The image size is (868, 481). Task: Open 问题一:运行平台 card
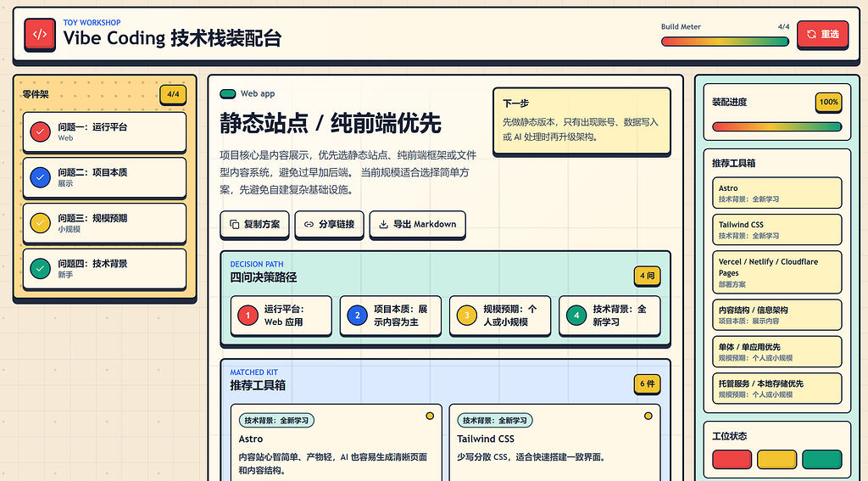pyautogui.click(x=104, y=131)
